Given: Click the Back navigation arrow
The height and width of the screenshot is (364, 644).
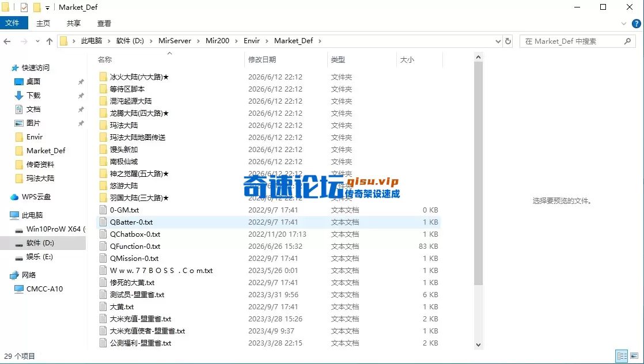Looking at the screenshot, I should click(7, 41).
